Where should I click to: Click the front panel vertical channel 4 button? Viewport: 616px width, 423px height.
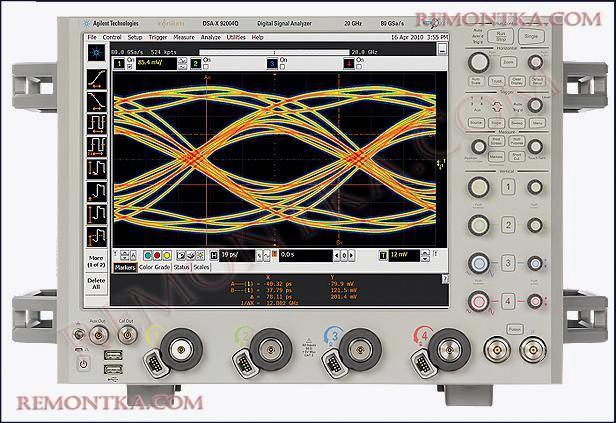pos(508,301)
